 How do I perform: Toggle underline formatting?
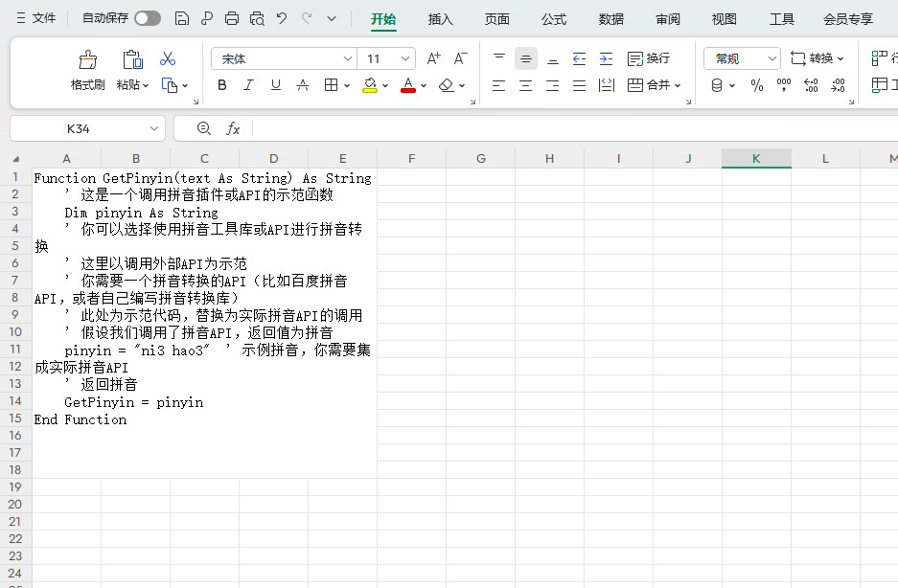point(275,85)
